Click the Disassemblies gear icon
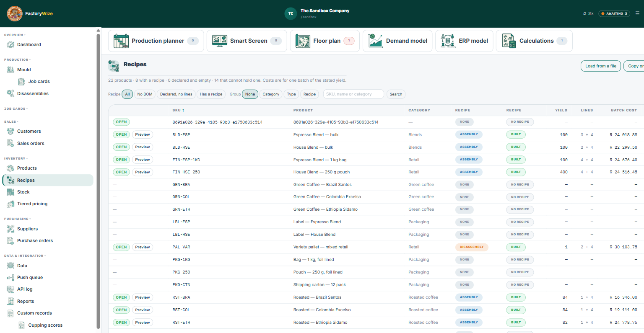 click(10, 93)
